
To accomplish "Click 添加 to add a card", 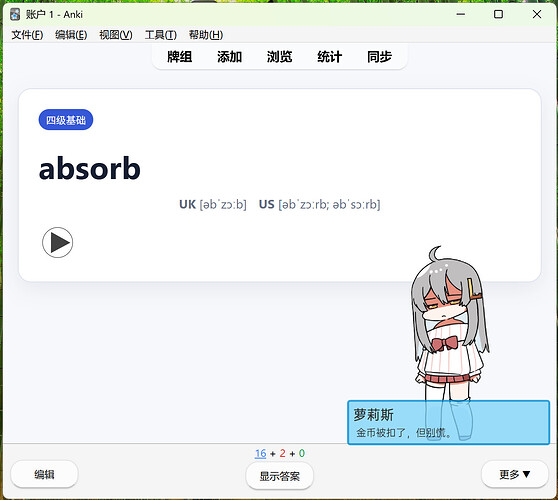I will [230, 57].
